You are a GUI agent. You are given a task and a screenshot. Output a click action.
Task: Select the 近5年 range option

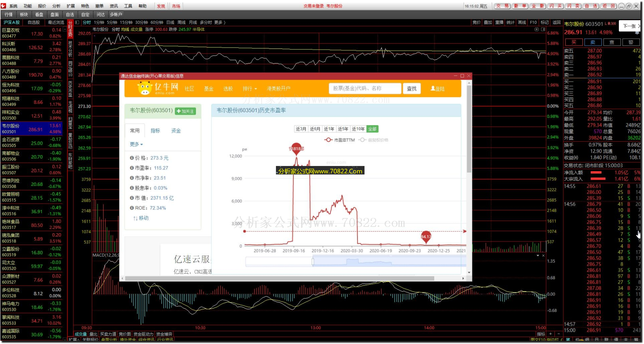click(x=343, y=129)
